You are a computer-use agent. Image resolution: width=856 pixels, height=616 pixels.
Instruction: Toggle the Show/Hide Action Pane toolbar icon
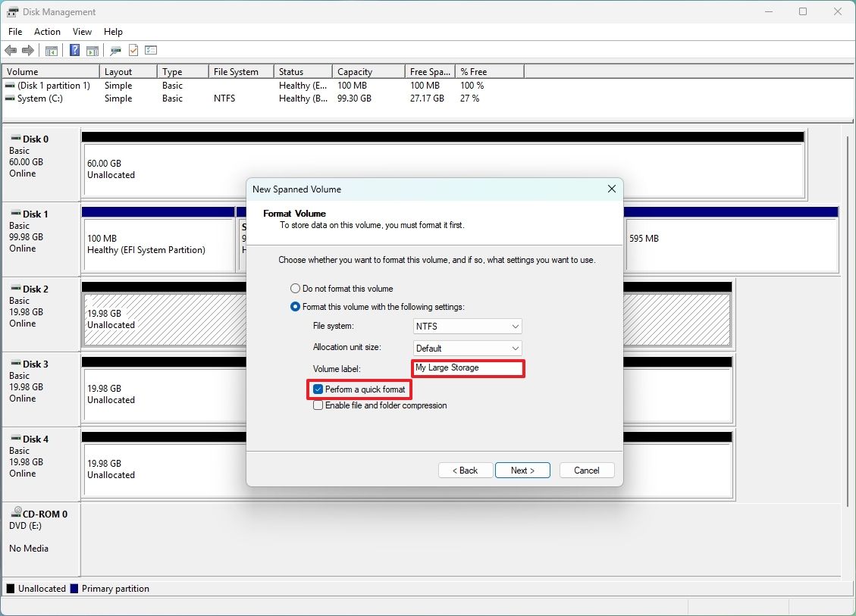[92, 50]
